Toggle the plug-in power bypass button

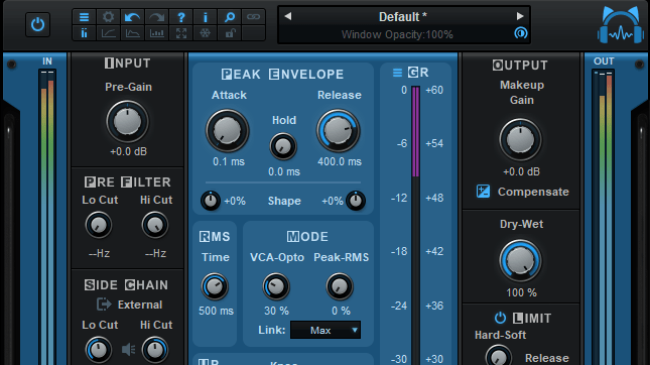coord(38,24)
